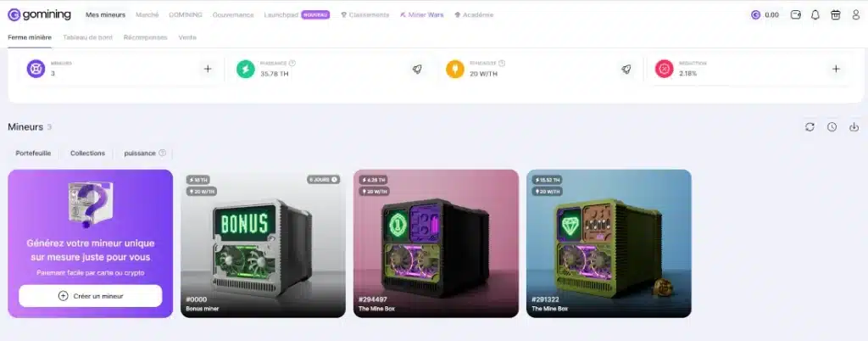Click the GoMining logo
Screen dimensions: 868x341
coord(39,15)
